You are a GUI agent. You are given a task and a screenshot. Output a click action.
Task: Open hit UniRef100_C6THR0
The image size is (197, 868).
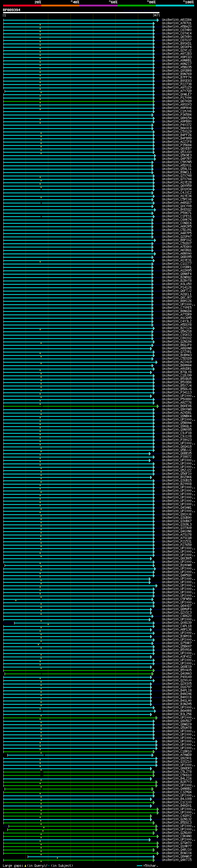tap(176, 30)
